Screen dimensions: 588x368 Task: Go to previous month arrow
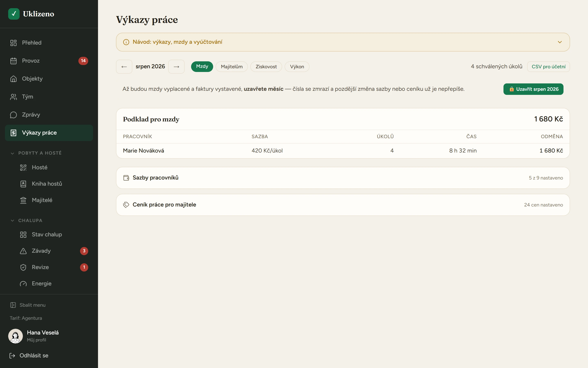click(x=124, y=66)
